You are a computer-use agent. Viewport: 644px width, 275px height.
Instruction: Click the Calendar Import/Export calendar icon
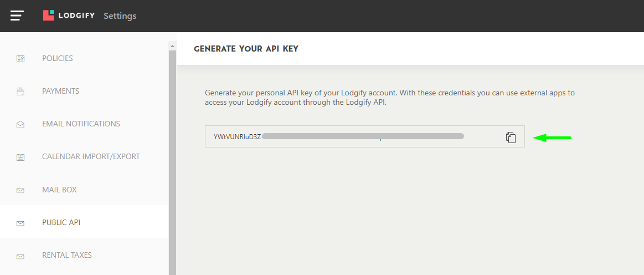[x=20, y=157]
